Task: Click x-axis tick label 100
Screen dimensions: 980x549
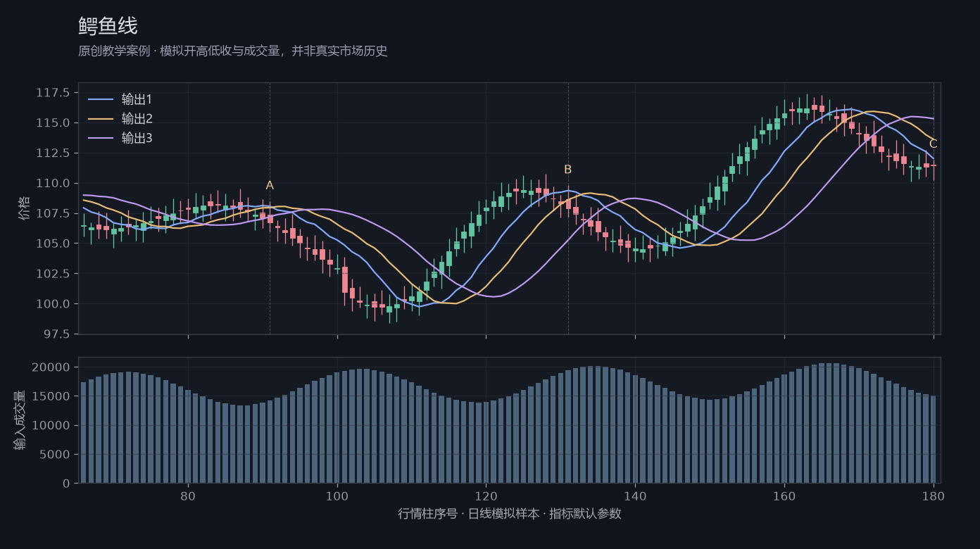Action: coord(337,496)
